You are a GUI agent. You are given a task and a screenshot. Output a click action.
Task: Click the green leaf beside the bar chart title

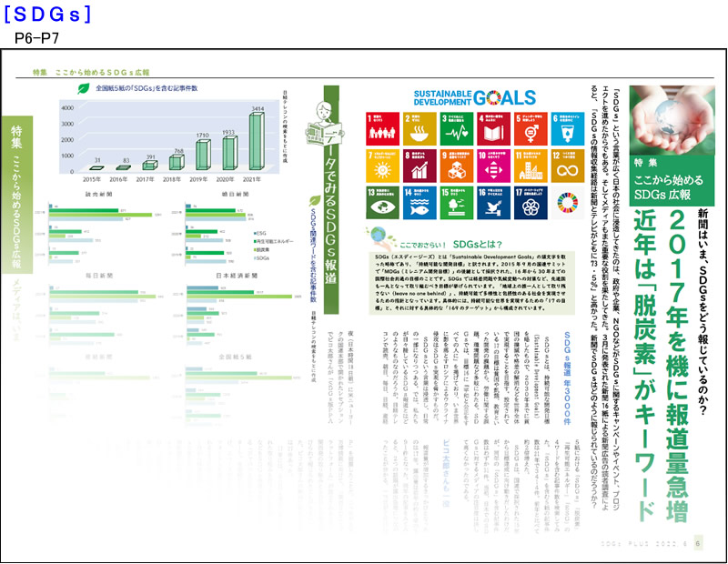[x=84, y=88]
